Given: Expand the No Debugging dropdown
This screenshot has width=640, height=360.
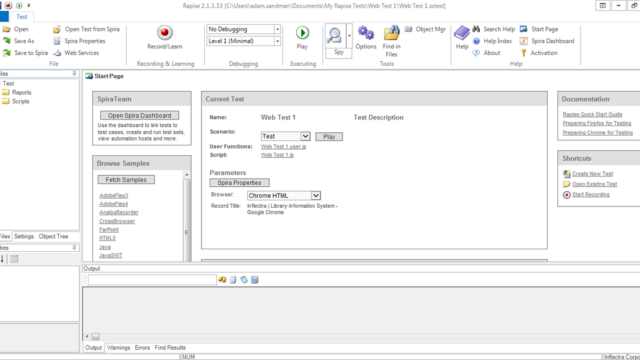Looking at the screenshot, I should tap(277, 29).
